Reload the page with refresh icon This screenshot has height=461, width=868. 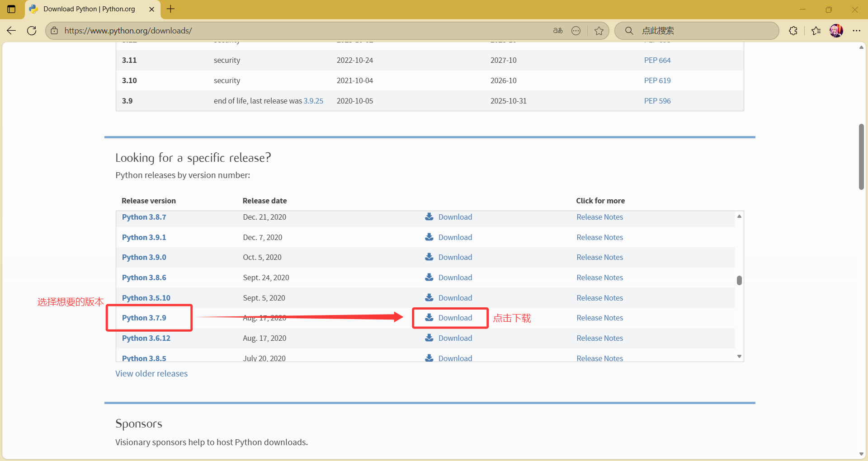(32, 31)
